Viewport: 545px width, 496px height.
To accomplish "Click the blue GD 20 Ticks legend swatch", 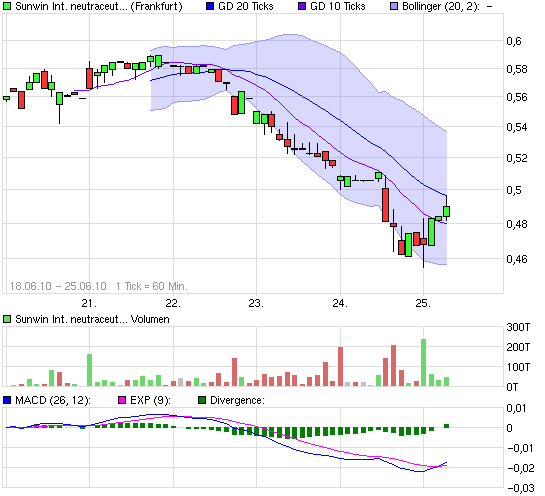I will pos(210,6).
